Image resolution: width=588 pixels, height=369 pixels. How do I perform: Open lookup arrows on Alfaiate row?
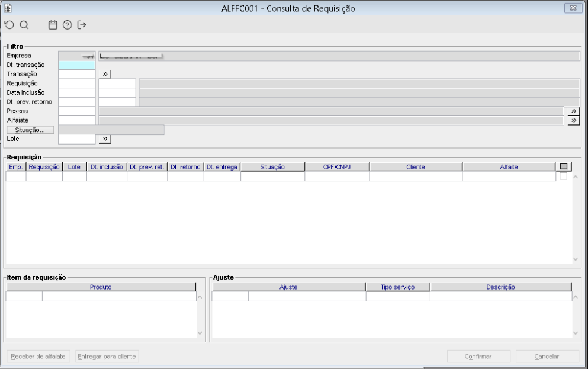point(573,121)
